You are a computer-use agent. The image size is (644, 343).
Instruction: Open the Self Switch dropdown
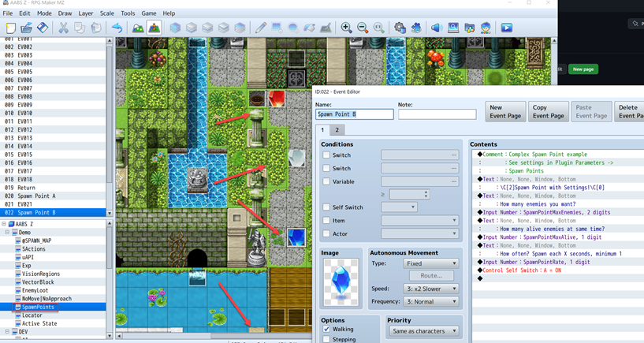pos(399,207)
